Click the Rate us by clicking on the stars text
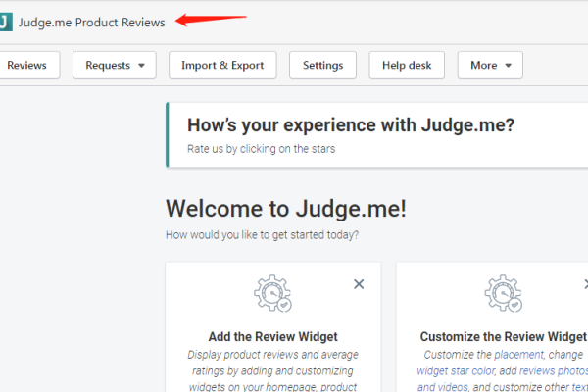This screenshot has width=588, height=392. pyautogui.click(x=262, y=149)
